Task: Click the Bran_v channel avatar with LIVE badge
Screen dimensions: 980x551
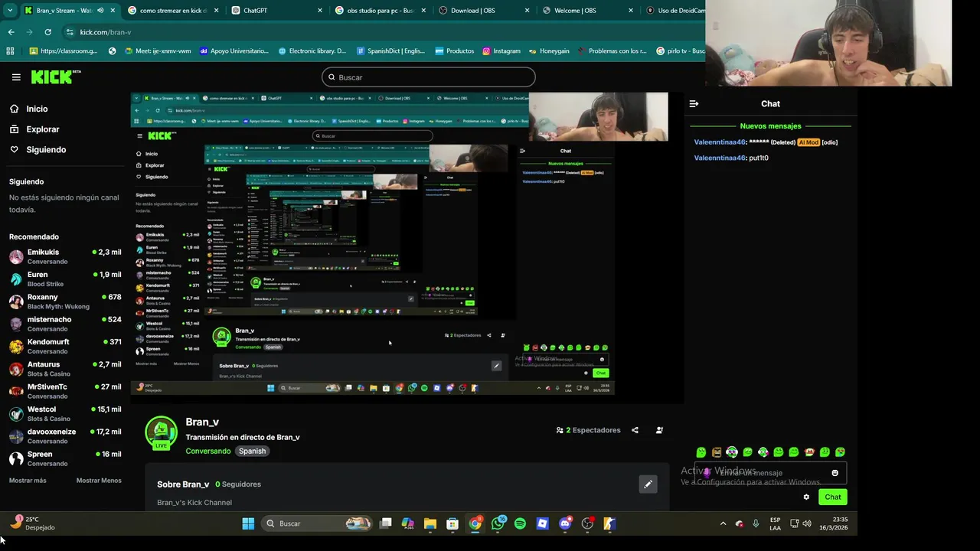Action: (162, 433)
